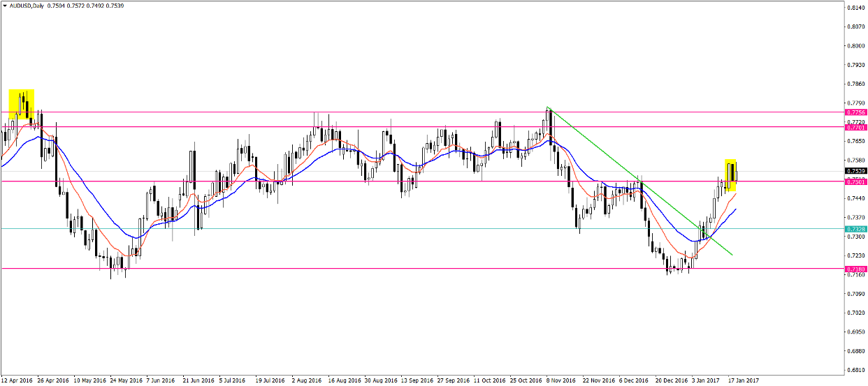Click the 0.8070 value on price scale
The height and width of the screenshot is (386, 868).
click(x=856, y=27)
